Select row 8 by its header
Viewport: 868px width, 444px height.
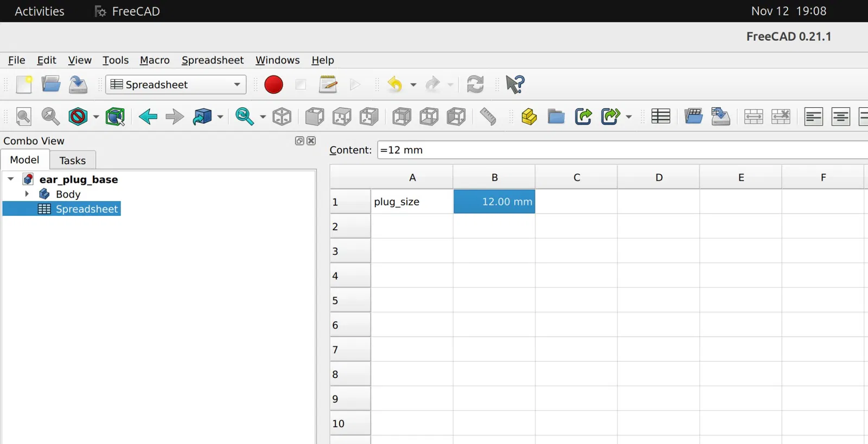pyautogui.click(x=350, y=374)
